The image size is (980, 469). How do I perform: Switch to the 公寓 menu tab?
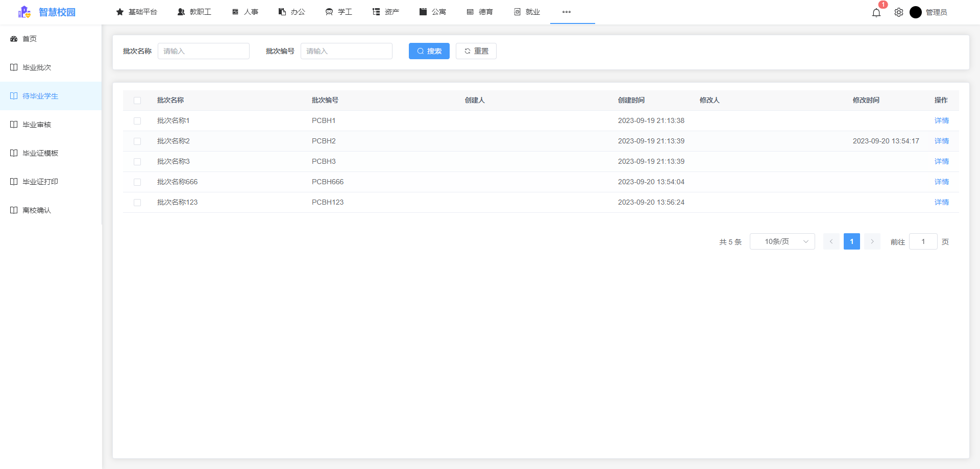click(433, 11)
